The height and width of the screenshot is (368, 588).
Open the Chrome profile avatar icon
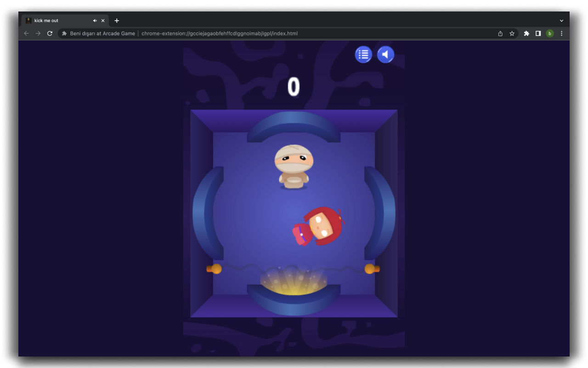(x=550, y=33)
